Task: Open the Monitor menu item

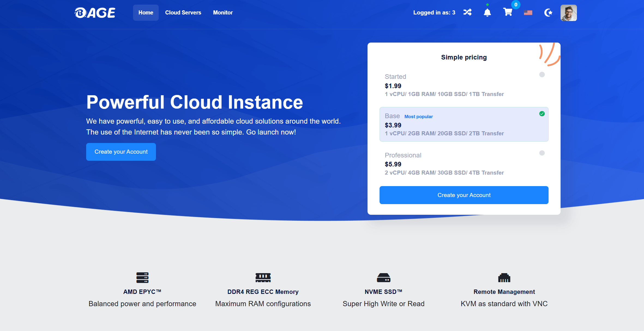Action: click(223, 13)
